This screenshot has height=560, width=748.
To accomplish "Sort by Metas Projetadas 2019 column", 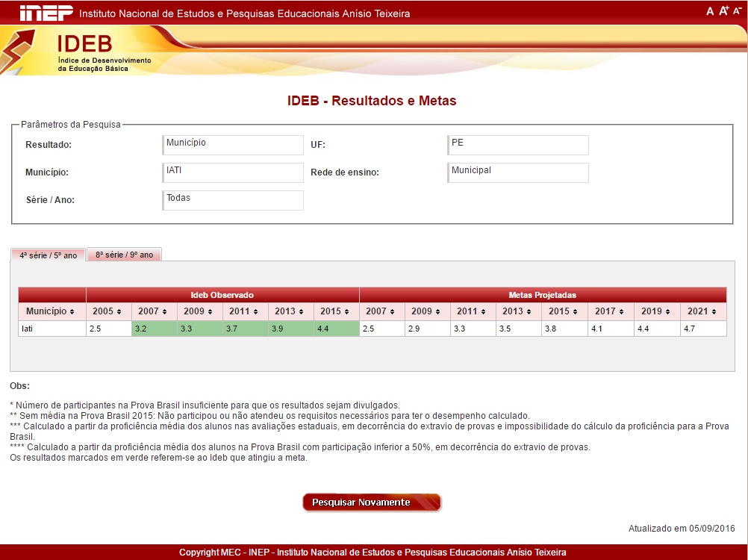I will point(658,311).
